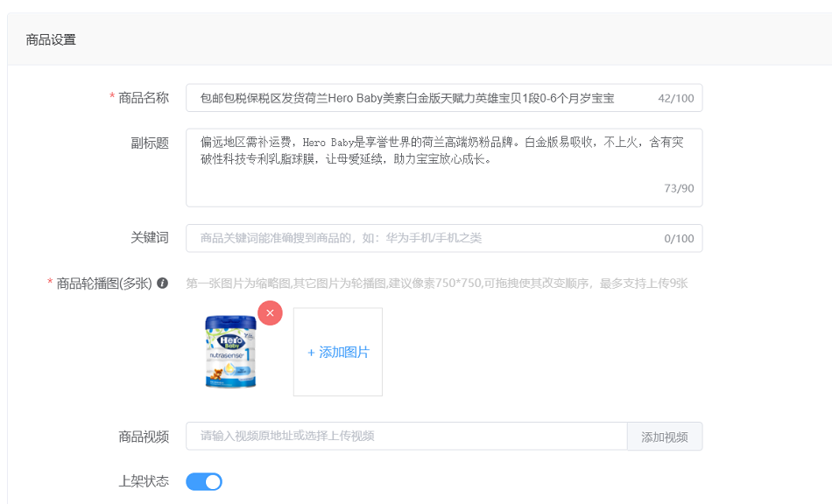Click the 商品设置 section header

[51, 39]
